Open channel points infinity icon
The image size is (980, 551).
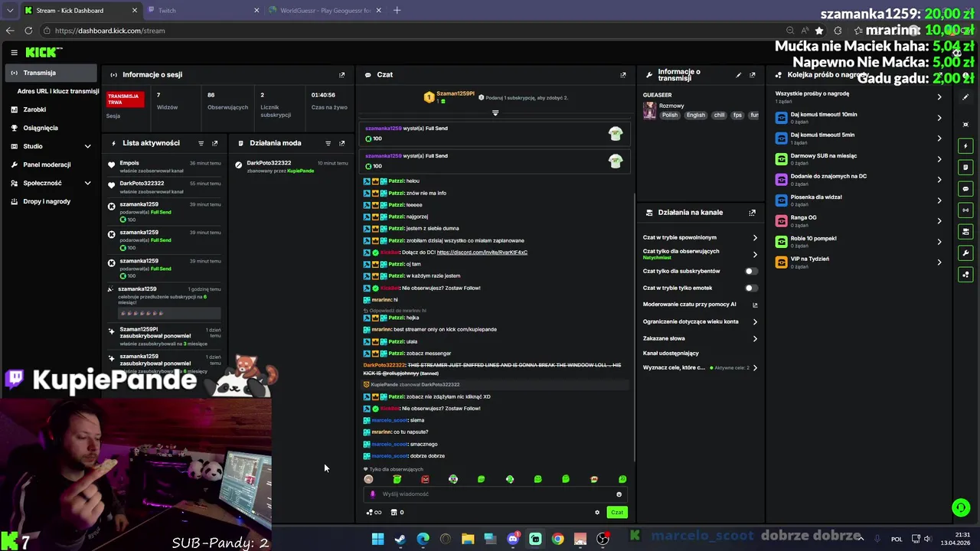coord(374,513)
